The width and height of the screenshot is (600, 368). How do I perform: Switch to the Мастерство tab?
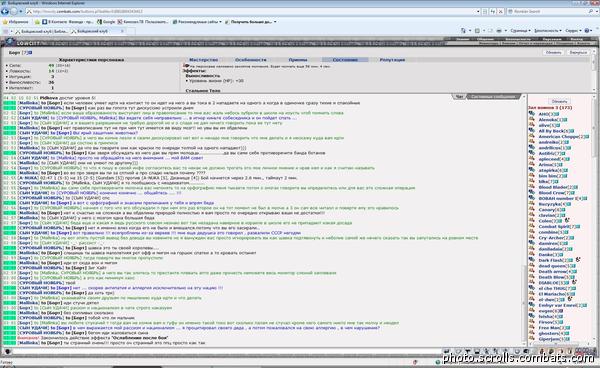click(x=204, y=60)
